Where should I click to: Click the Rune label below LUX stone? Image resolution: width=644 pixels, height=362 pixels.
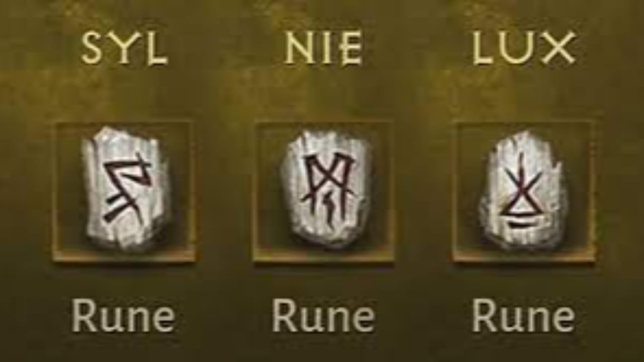[x=523, y=317]
